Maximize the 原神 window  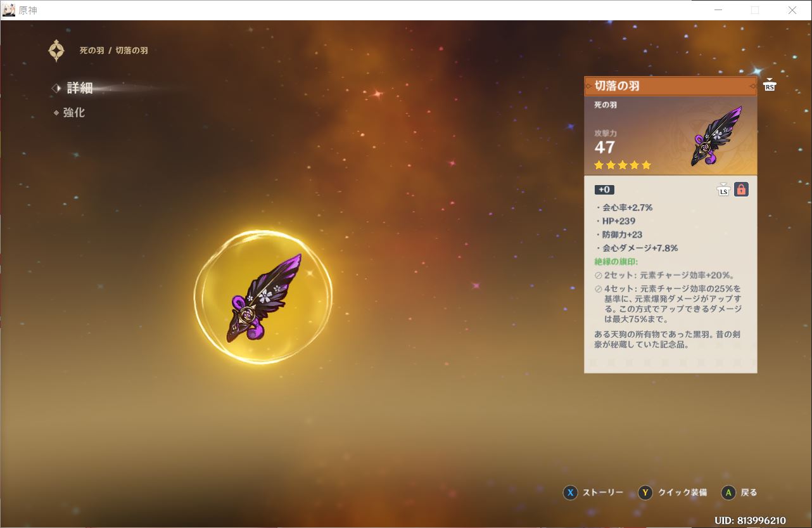[x=754, y=10]
